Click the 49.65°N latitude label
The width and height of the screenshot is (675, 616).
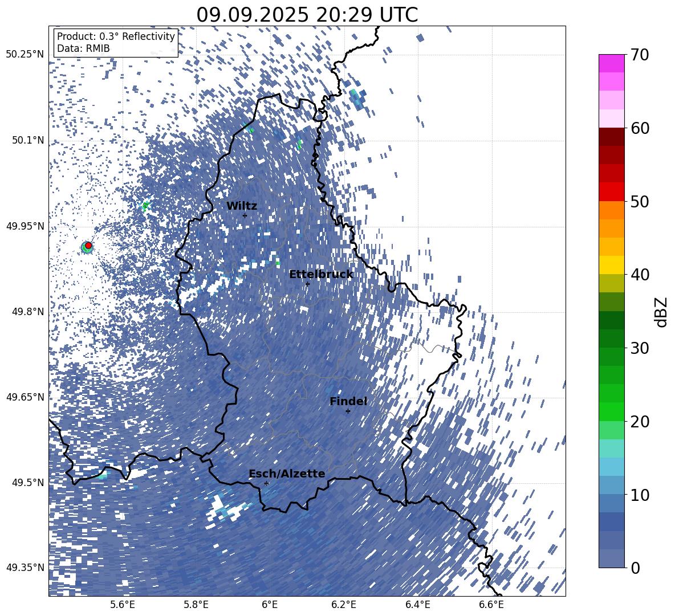click(25, 397)
